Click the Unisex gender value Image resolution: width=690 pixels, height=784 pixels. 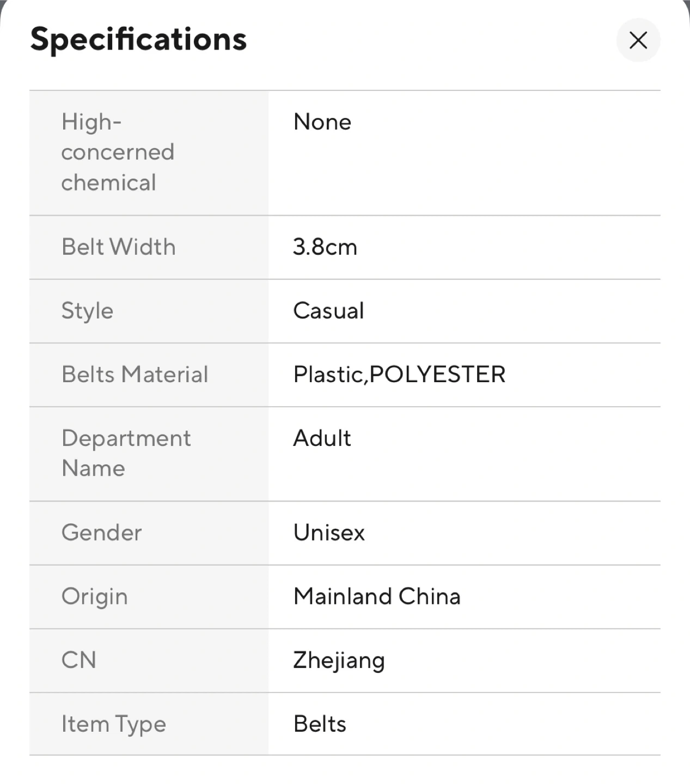pyautogui.click(x=329, y=532)
